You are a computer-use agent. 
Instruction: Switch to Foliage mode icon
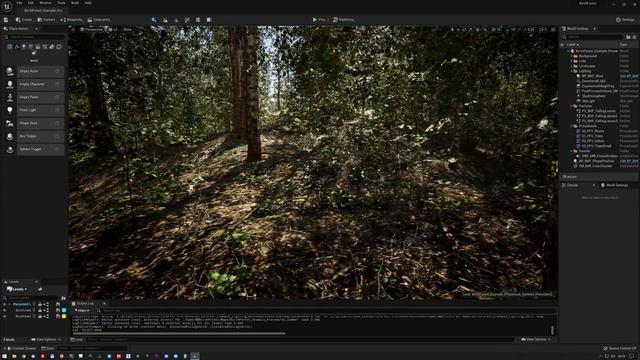[x=176, y=20]
